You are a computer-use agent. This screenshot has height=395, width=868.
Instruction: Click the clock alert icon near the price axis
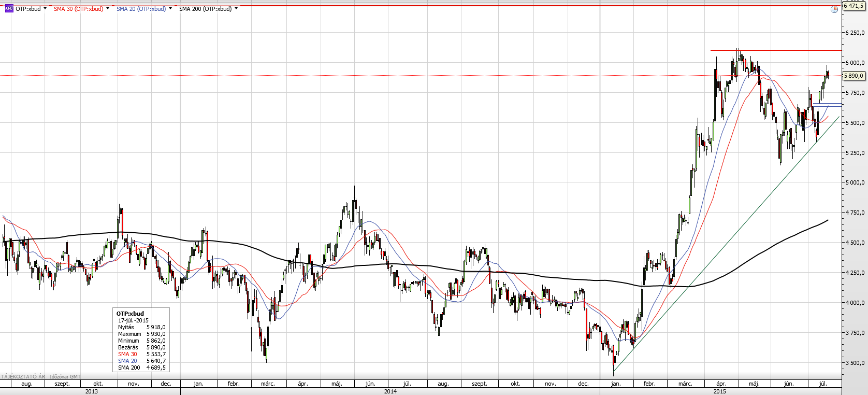tap(834, 9)
